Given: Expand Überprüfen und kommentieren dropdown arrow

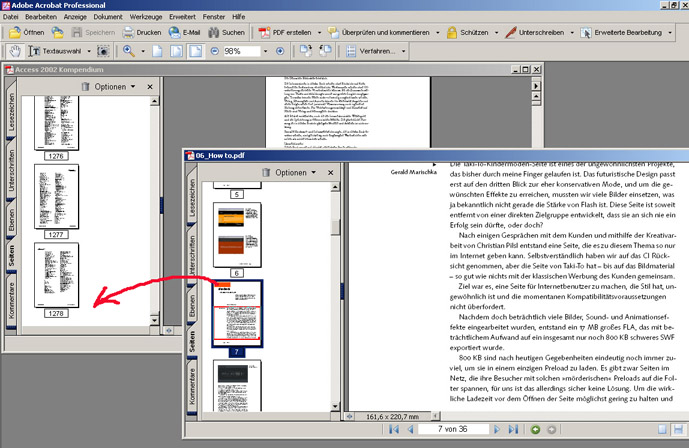Looking at the screenshot, I should (437, 33).
